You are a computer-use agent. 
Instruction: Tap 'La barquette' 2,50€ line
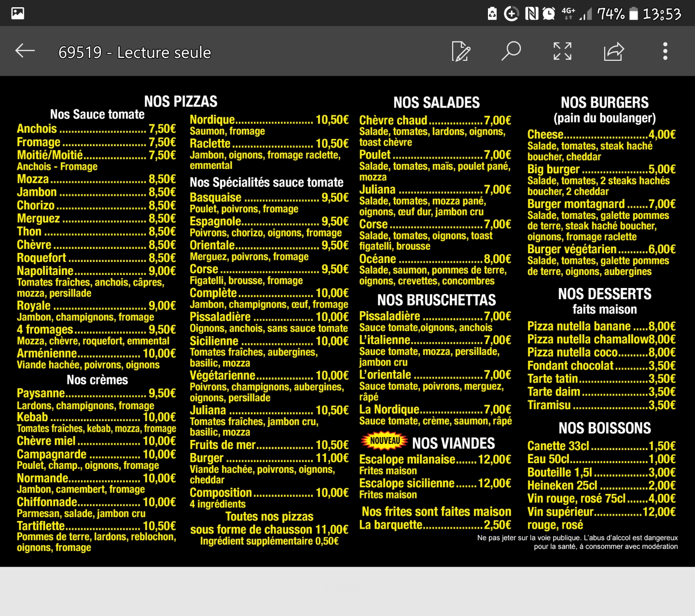pyautogui.click(x=435, y=525)
